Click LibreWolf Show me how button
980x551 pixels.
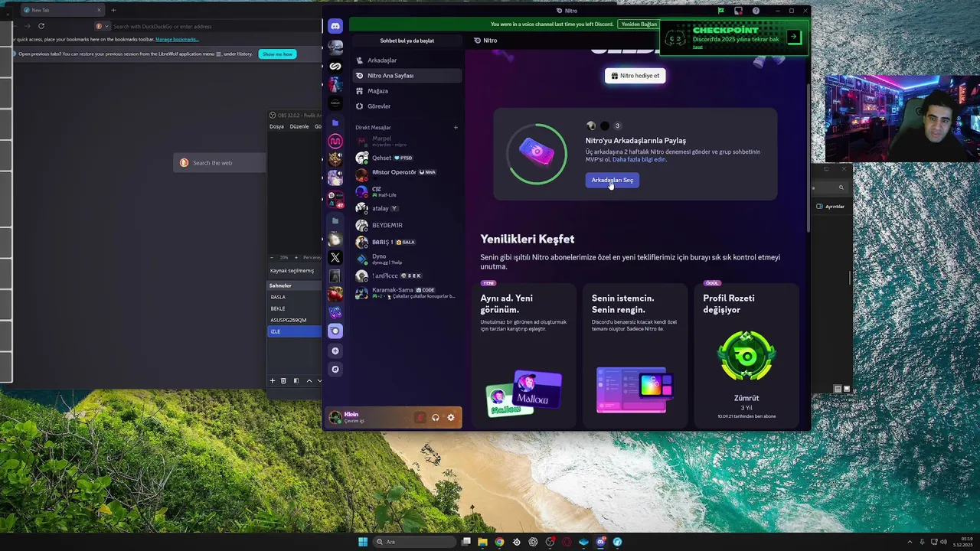(277, 54)
